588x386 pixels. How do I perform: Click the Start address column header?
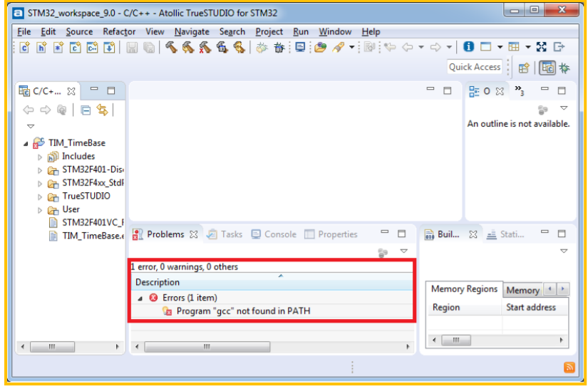pyautogui.click(x=534, y=307)
